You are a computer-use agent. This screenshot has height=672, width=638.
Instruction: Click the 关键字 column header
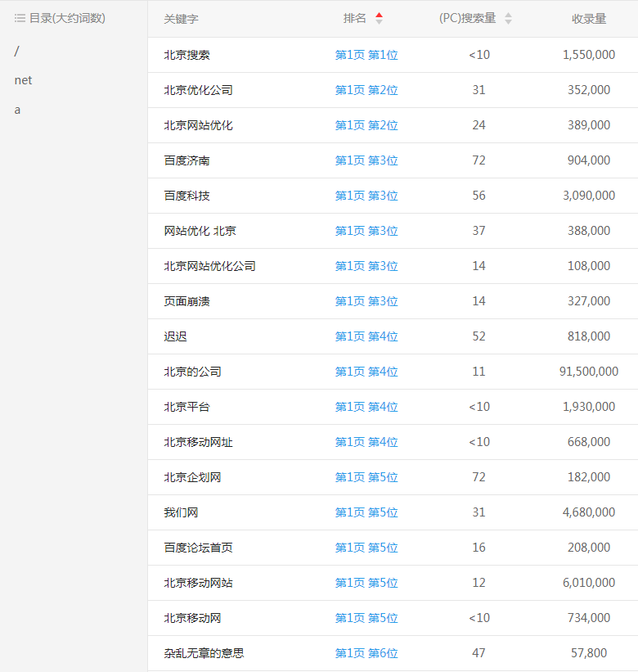[181, 19]
